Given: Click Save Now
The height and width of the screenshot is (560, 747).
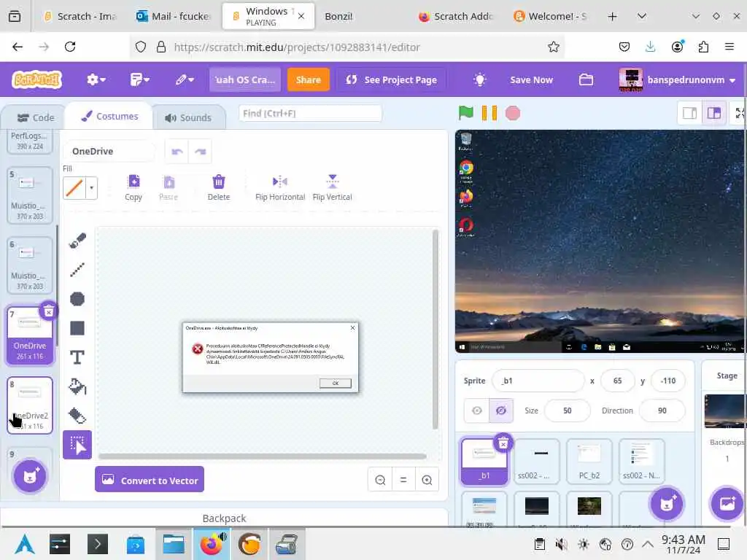Looking at the screenshot, I should pos(531,79).
